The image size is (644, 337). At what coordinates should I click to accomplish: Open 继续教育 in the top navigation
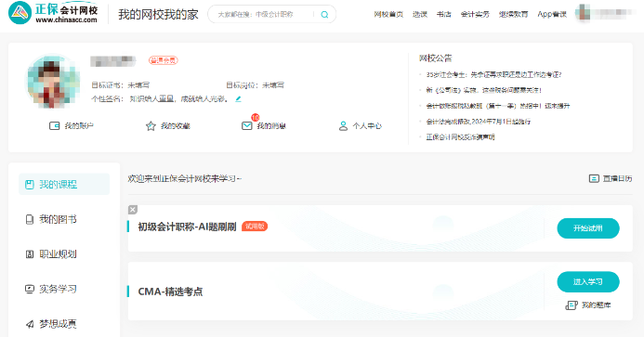[x=513, y=14]
